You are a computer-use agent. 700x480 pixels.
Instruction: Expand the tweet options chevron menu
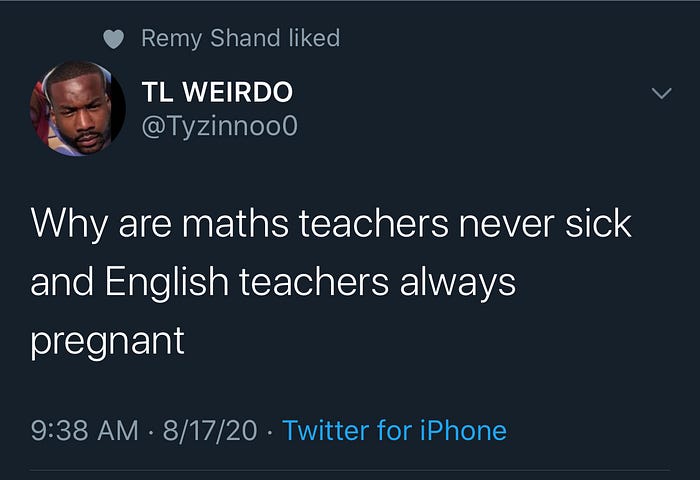coord(661,93)
